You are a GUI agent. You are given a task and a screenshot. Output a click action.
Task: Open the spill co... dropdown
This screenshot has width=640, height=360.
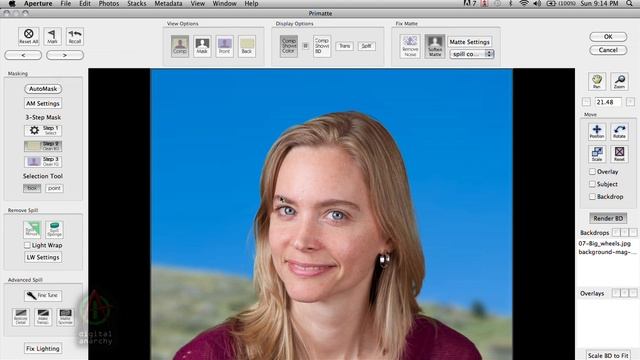click(x=471, y=54)
